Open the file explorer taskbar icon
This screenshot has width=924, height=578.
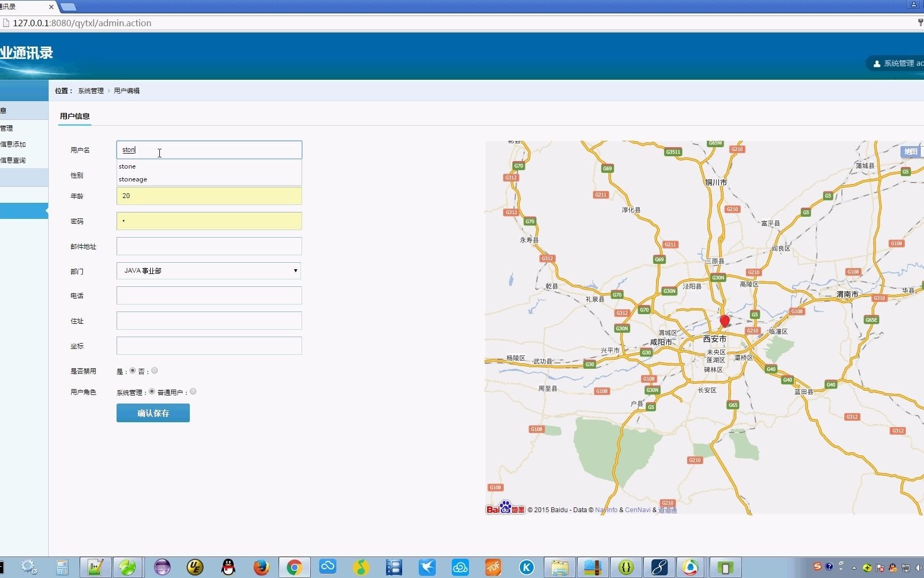click(559, 567)
